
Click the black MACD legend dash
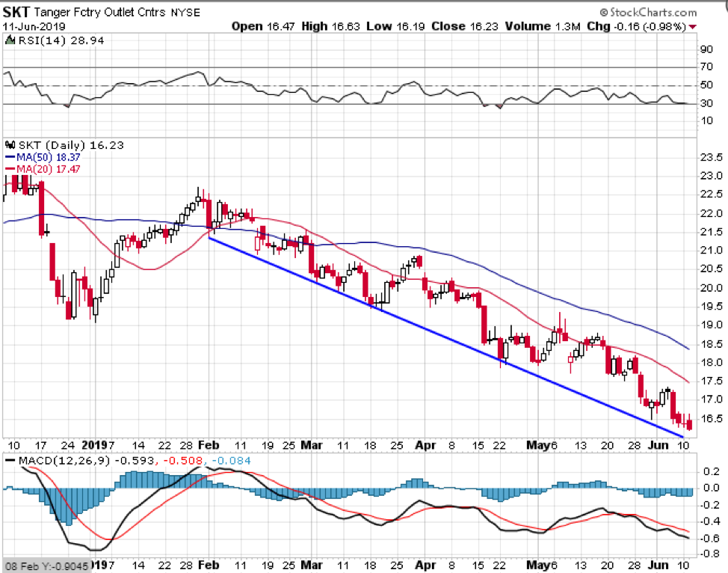(x=10, y=461)
